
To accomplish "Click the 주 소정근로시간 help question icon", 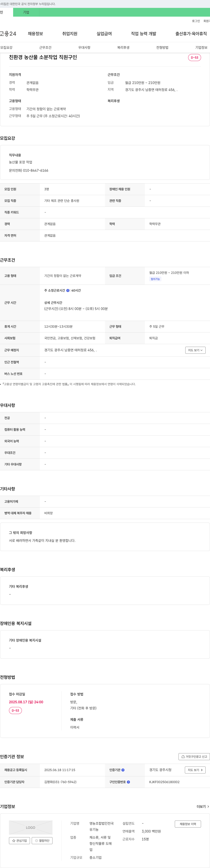I will click(68, 290).
